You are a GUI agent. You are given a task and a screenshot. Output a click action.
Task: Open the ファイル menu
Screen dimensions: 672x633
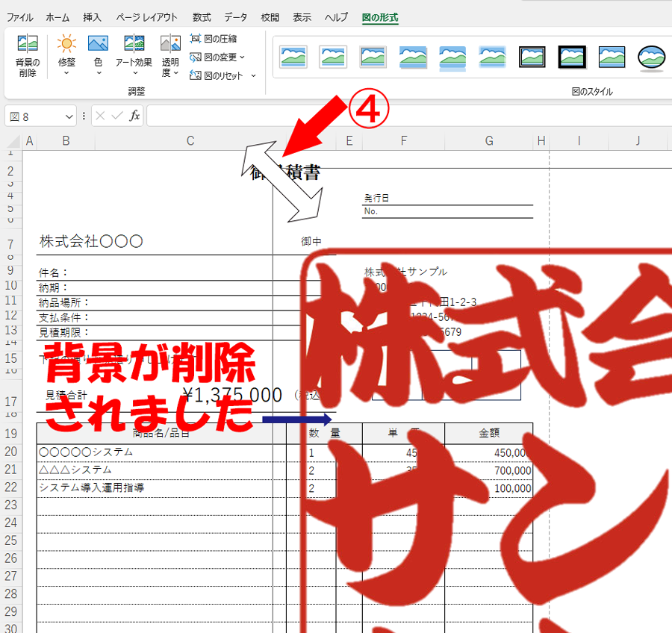[20, 17]
